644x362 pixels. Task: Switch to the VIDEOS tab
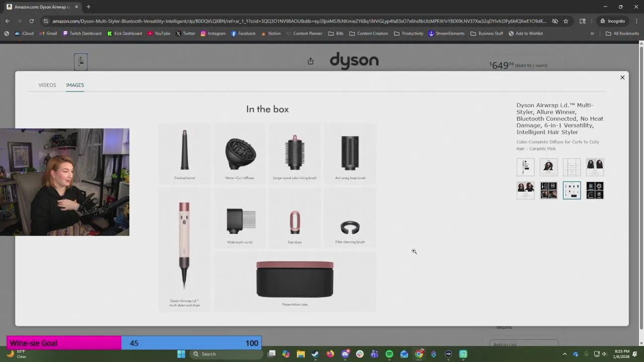click(47, 85)
